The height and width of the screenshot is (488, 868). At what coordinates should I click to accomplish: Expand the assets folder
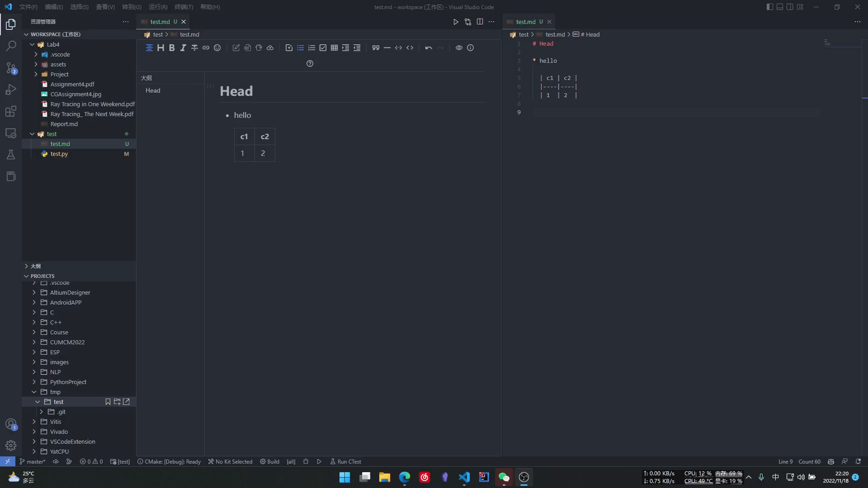36,64
